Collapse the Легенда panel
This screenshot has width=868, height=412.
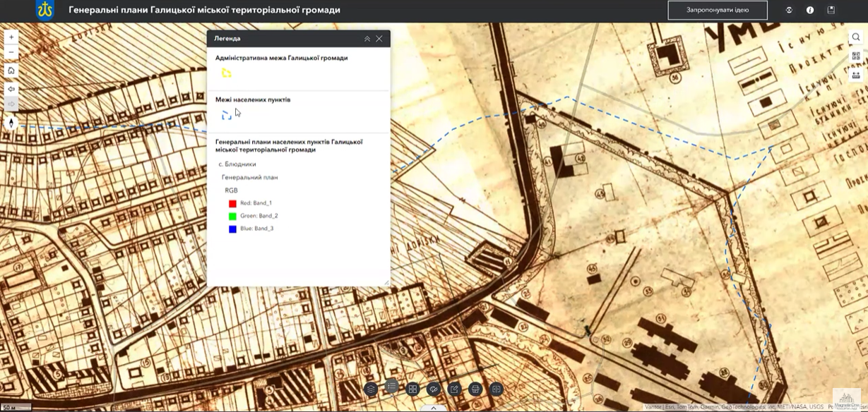click(367, 39)
